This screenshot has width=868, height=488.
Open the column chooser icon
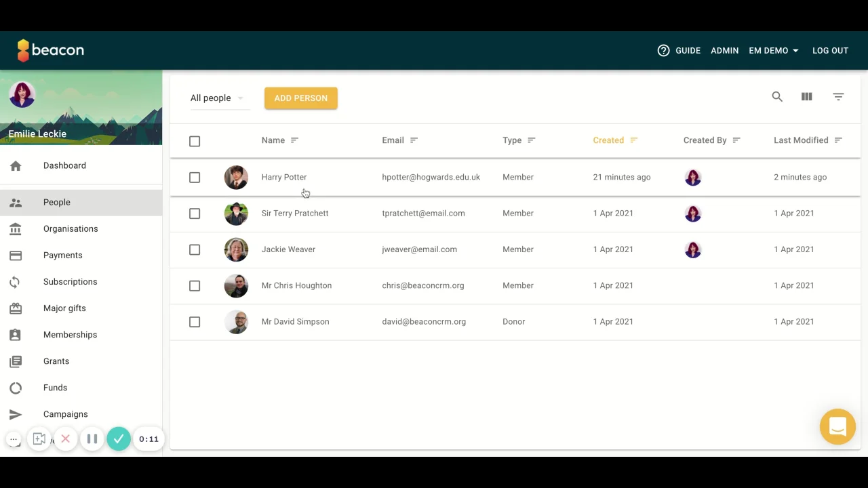806,97
